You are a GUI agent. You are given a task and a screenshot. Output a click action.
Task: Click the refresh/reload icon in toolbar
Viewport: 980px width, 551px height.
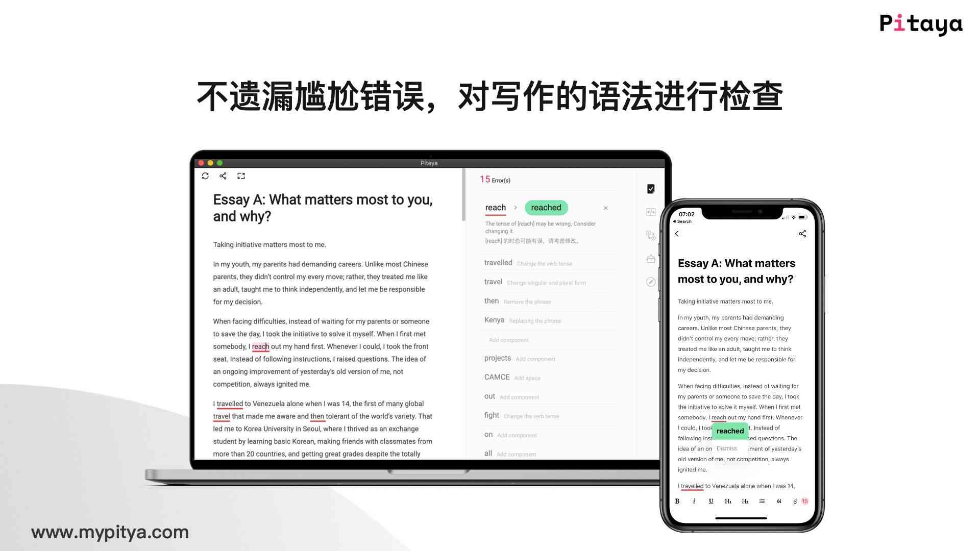206,176
